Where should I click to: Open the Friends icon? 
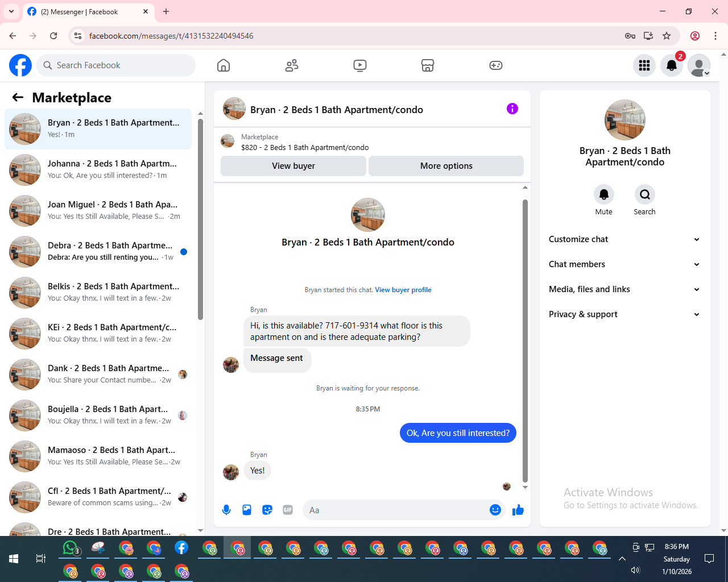pyautogui.click(x=292, y=65)
